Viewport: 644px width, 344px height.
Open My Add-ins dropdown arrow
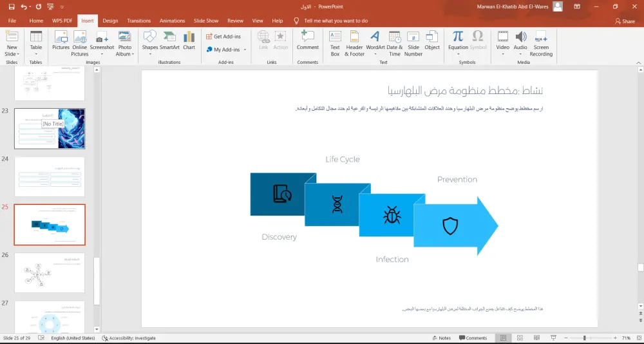tap(245, 50)
